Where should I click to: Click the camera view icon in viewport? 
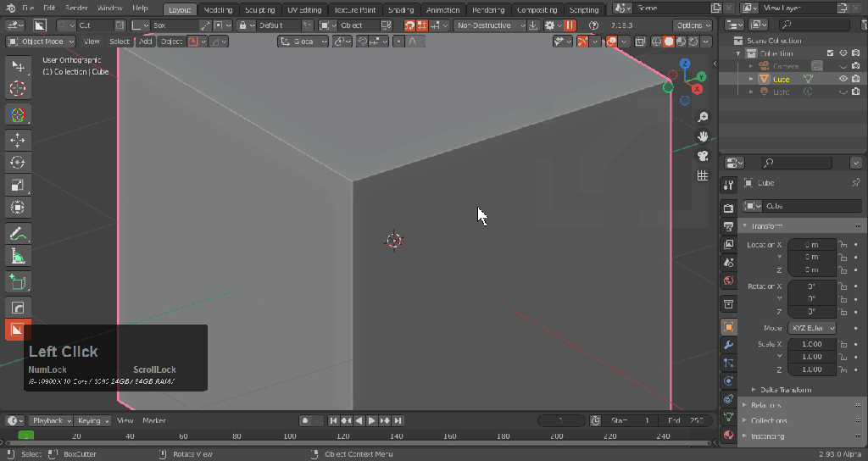point(702,156)
